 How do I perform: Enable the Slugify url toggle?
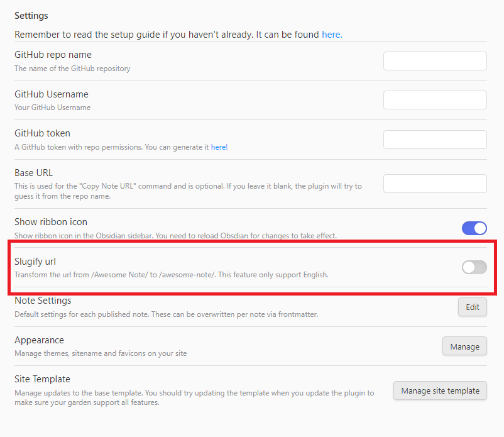tap(474, 267)
